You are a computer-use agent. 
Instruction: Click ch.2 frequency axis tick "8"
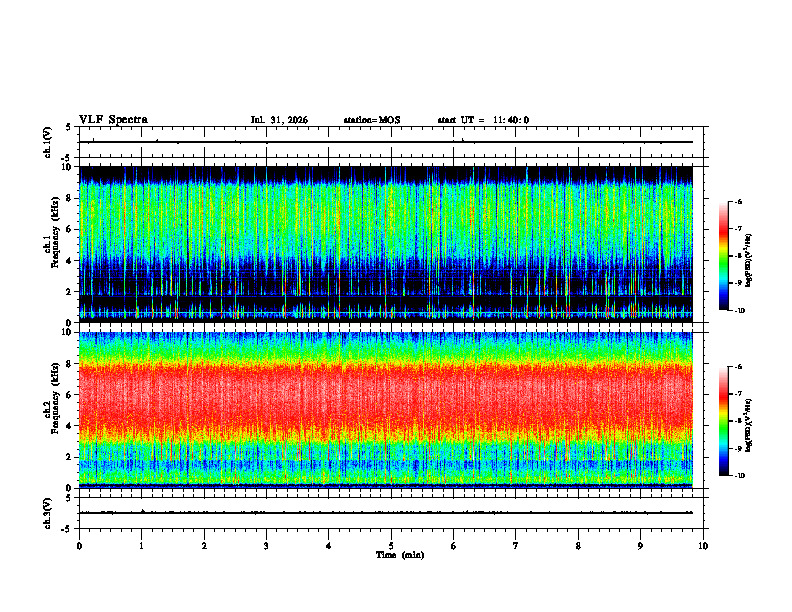coord(70,364)
